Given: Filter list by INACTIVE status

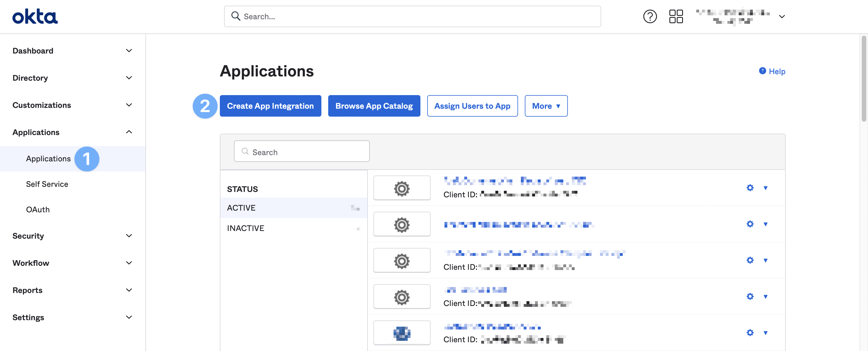Looking at the screenshot, I should (293, 228).
